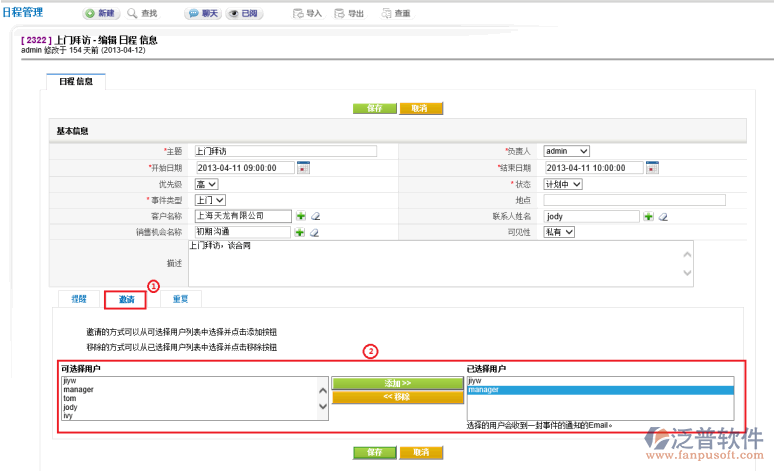Switch to the 提醒 tab

[78, 299]
